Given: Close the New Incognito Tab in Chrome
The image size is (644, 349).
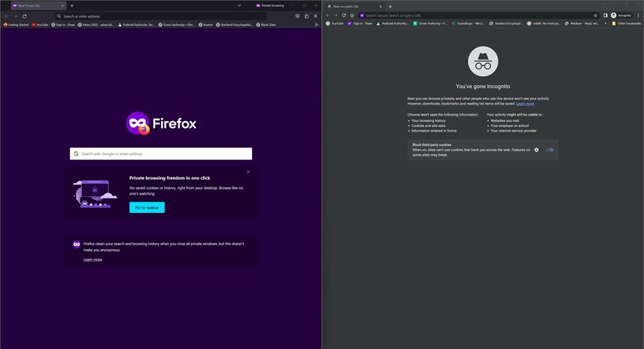Looking at the screenshot, I should point(381,7).
